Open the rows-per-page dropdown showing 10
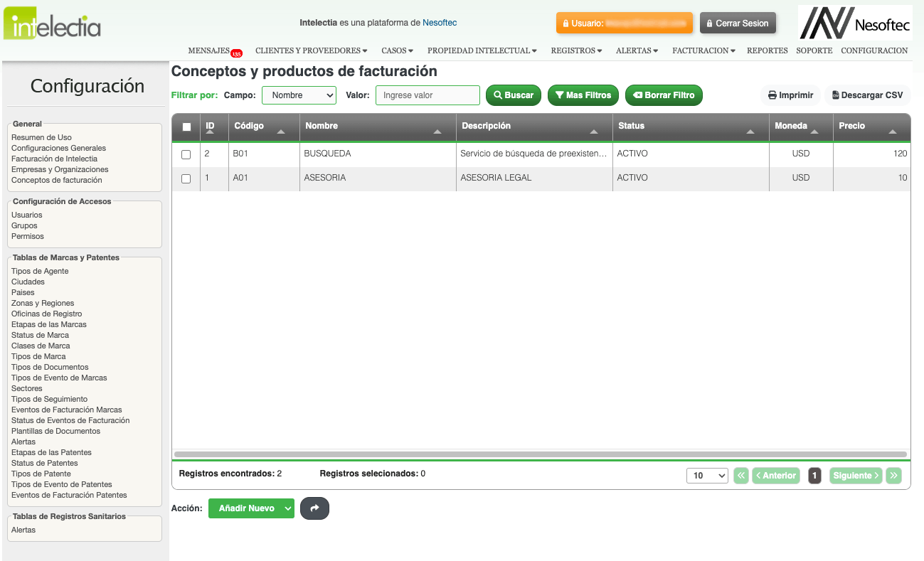This screenshot has width=924, height=561. click(706, 476)
